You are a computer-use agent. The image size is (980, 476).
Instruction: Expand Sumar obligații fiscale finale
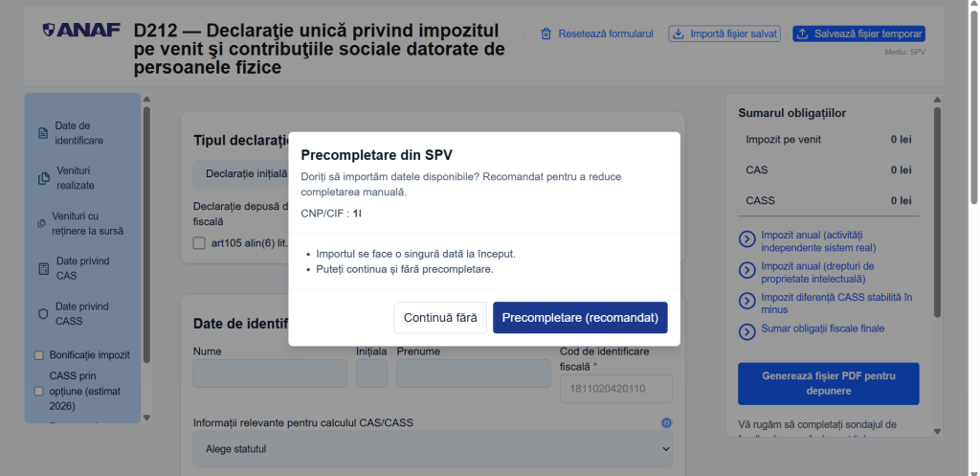pyautogui.click(x=746, y=331)
